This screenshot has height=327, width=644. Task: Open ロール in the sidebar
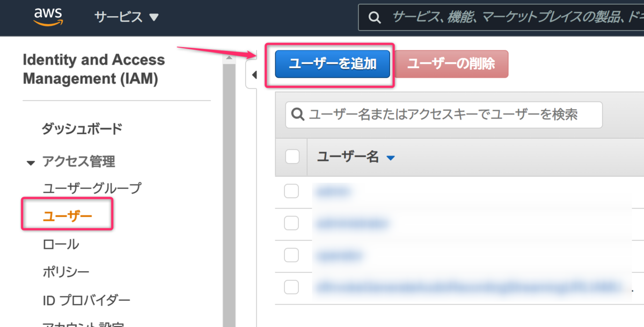pyautogui.click(x=61, y=244)
